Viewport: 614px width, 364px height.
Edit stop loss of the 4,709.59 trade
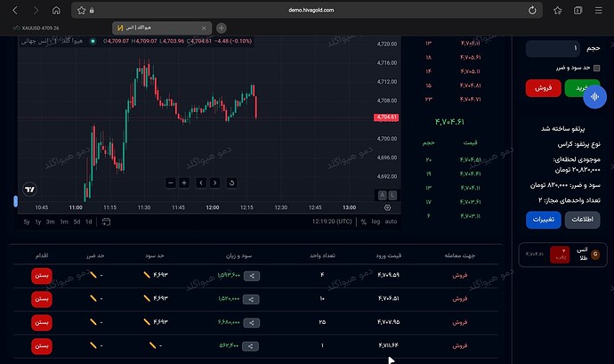93,275
